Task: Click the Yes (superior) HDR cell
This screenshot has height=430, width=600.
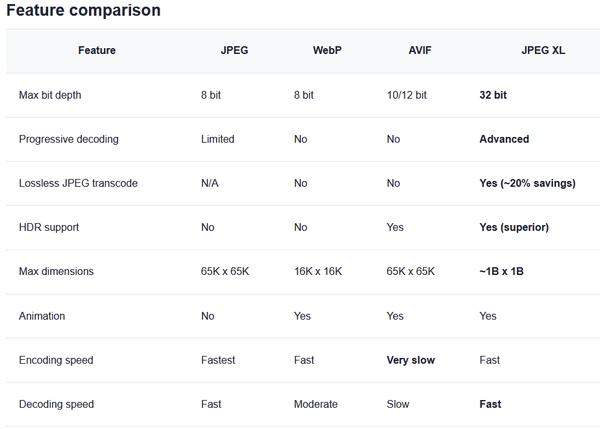Action: click(x=514, y=227)
